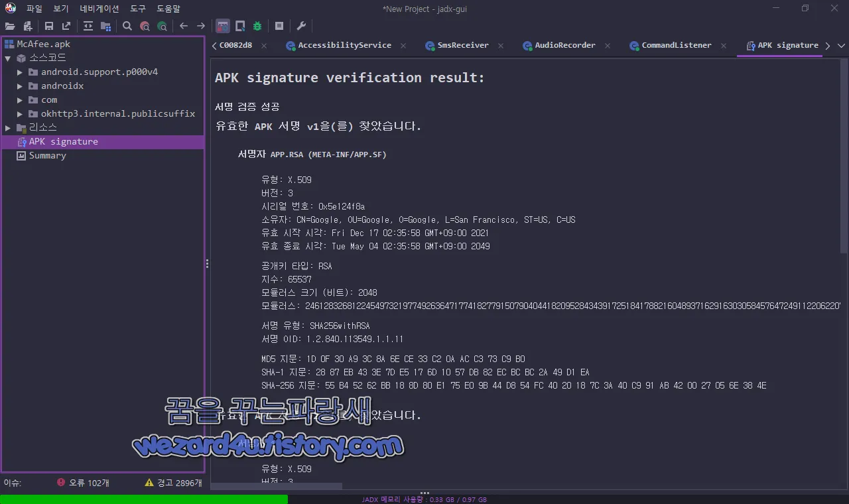Open the 보기 menu
The height and width of the screenshot is (504, 849).
point(61,9)
